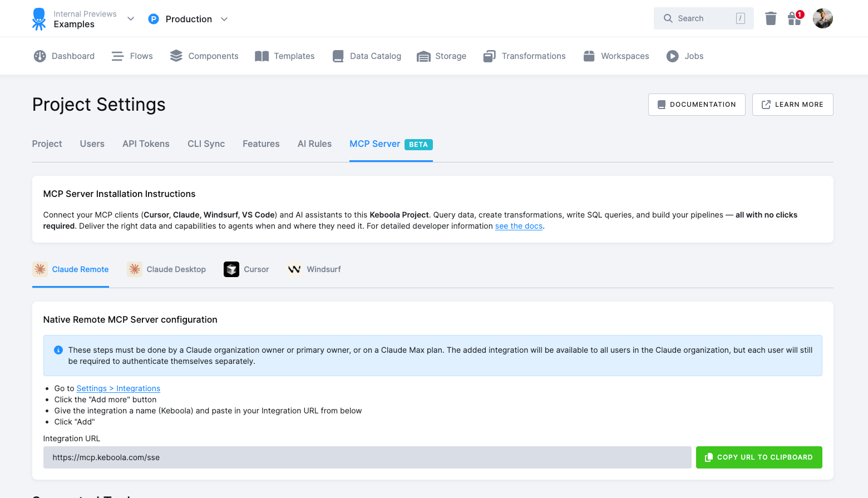Click the Workspaces box icon

coord(589,56)
